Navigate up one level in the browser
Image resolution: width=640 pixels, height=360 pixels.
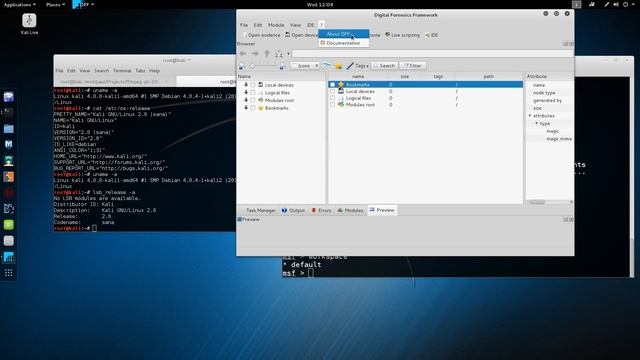(267, 53)
